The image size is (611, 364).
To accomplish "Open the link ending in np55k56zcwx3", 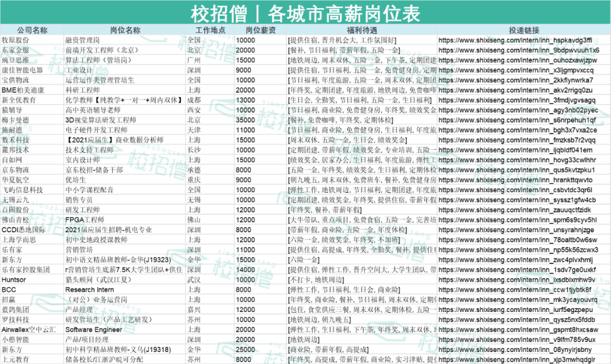I will 518,250.
